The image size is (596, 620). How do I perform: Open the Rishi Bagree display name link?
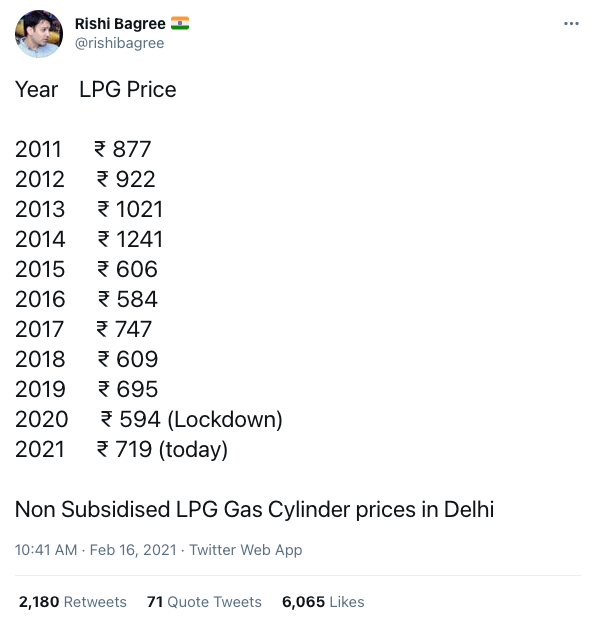click(120, 24)
